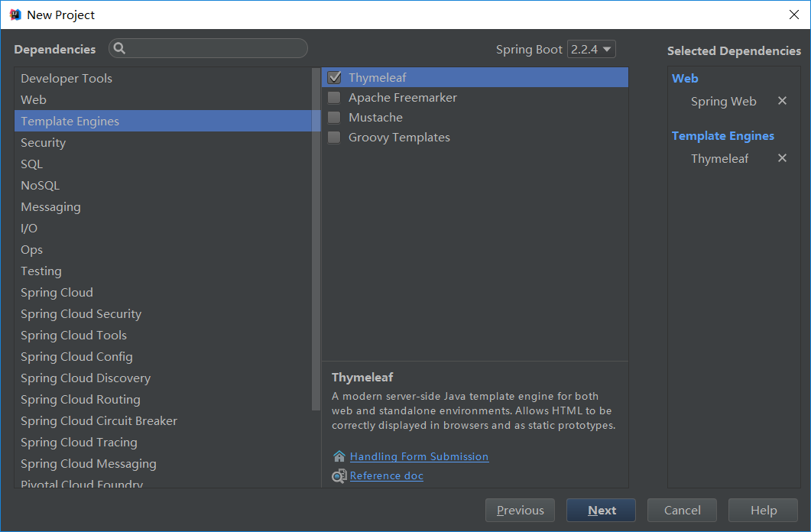Choose Spring Cloud Circuit Breaker category

point(164,421)
